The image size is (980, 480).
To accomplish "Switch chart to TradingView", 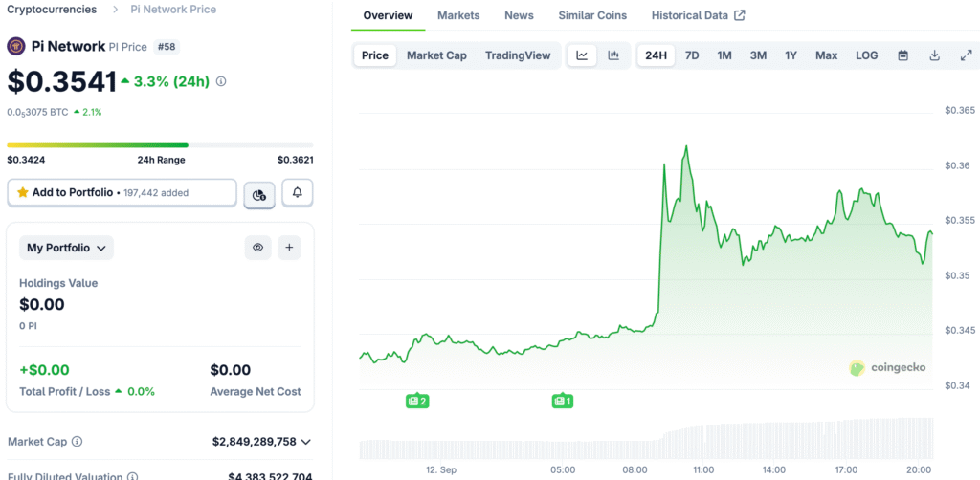I will coord(518,55).
